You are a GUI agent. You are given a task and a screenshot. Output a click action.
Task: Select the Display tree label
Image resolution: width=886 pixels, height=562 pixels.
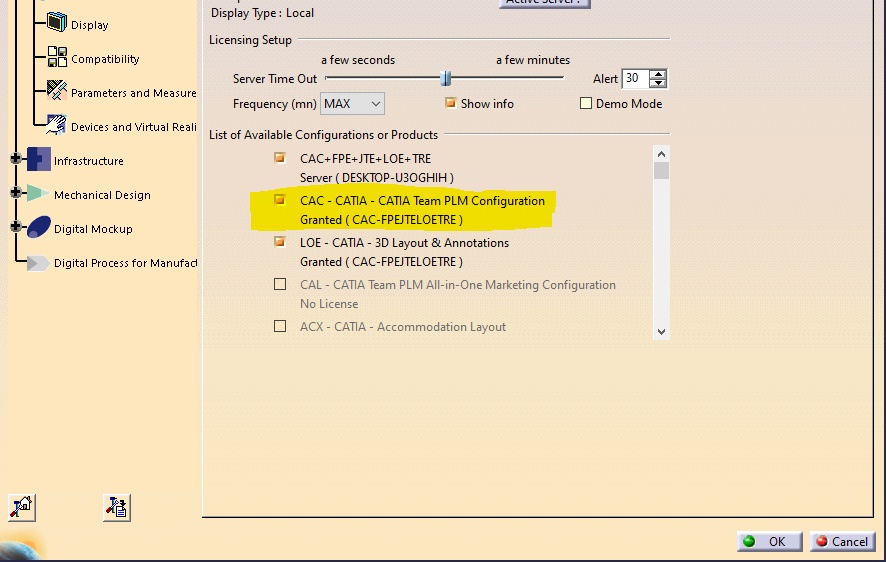tap(89, 25)
